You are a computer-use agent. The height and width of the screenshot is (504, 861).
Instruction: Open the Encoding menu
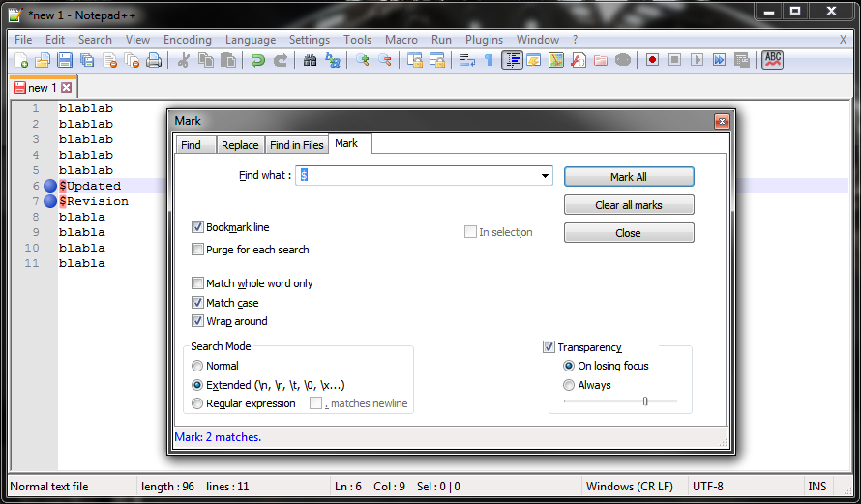188,40
